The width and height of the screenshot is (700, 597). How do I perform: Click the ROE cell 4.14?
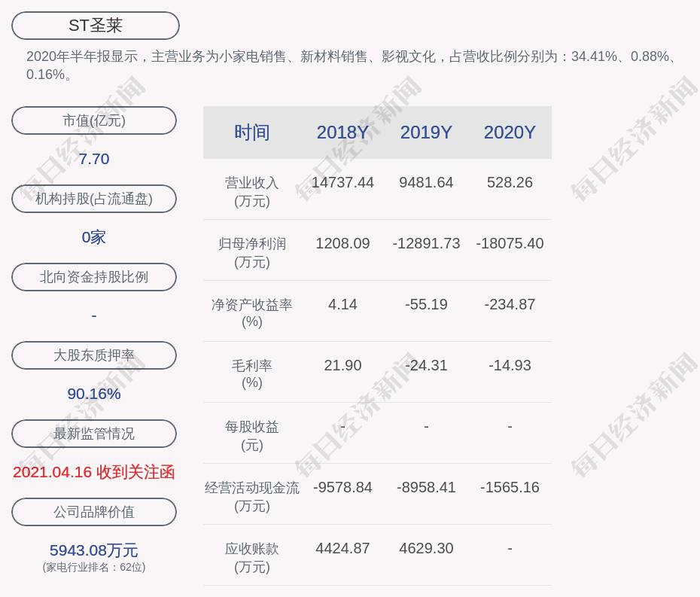point(343,305)
